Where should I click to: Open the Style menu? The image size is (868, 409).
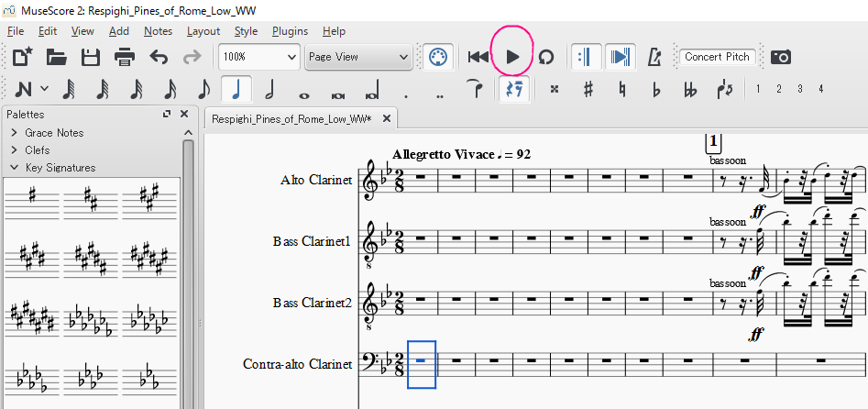tap(246, 31)
